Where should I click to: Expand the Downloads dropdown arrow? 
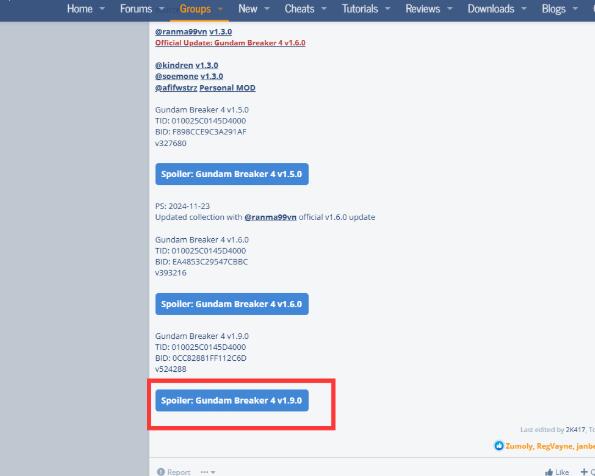pyautogui.click(x=524, y=9)
